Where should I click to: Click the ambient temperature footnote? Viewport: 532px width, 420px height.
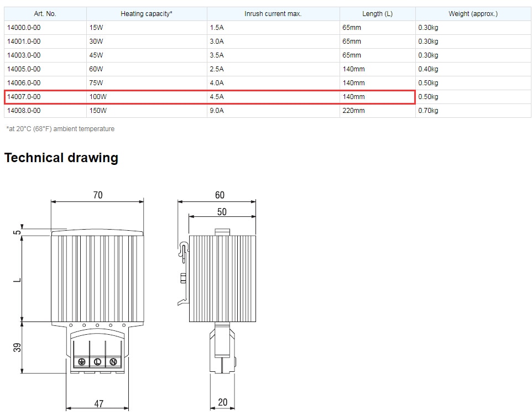(x=59, y=128)
